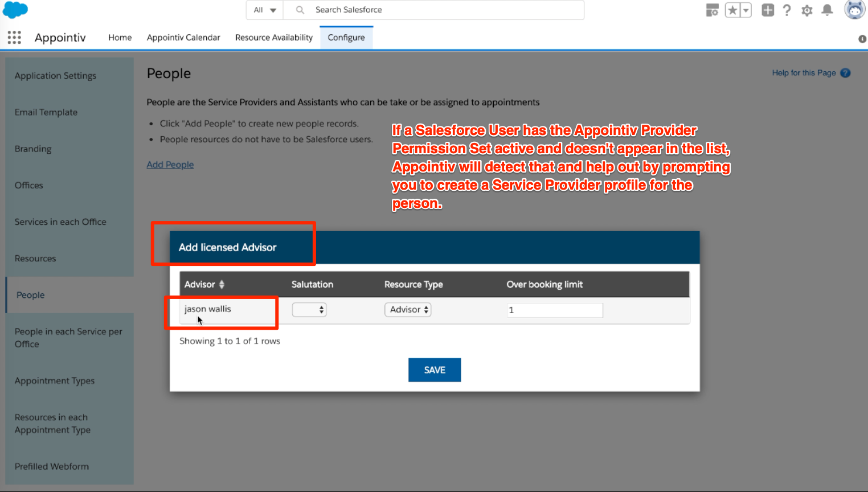
Task: Open Help for this Page link
Action: [x=804, y=73]
